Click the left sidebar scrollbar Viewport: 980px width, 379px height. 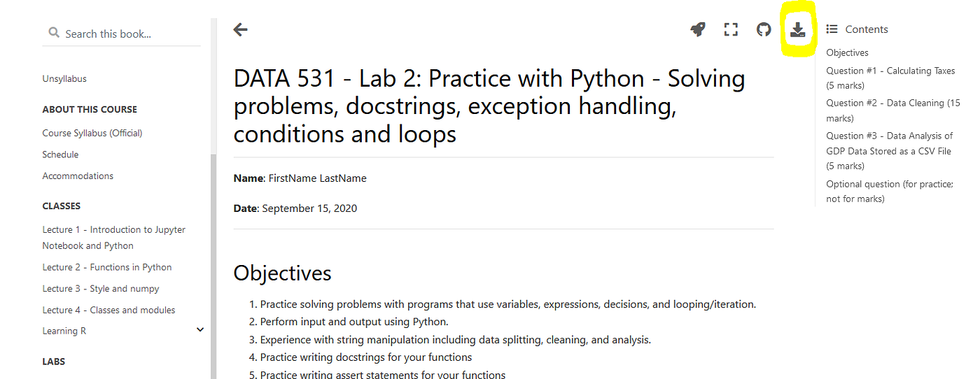coord(213,266)
